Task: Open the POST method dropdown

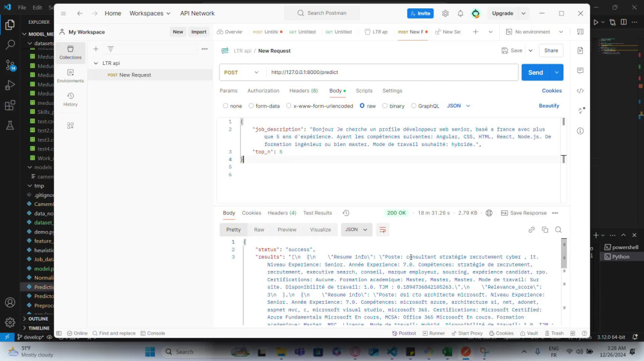Action: coord(241,72)
